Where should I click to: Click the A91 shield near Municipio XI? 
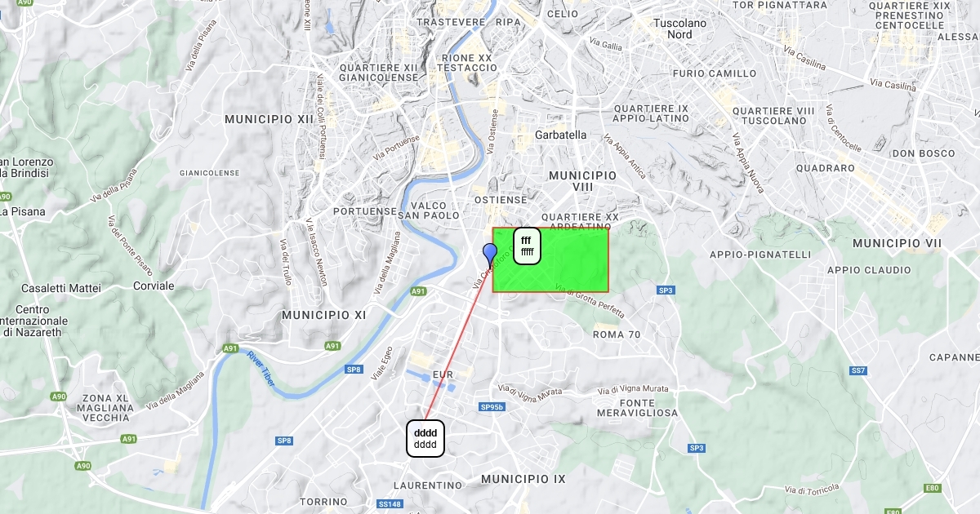click(x=332, y=346)
